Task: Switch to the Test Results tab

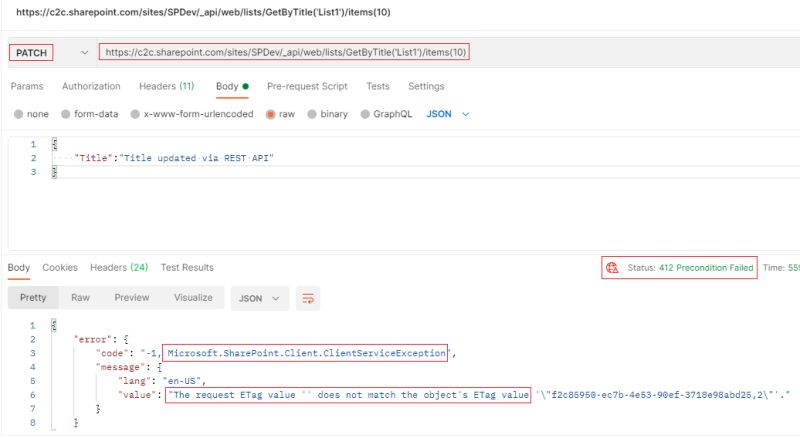Action: click(x=187, y=267)
